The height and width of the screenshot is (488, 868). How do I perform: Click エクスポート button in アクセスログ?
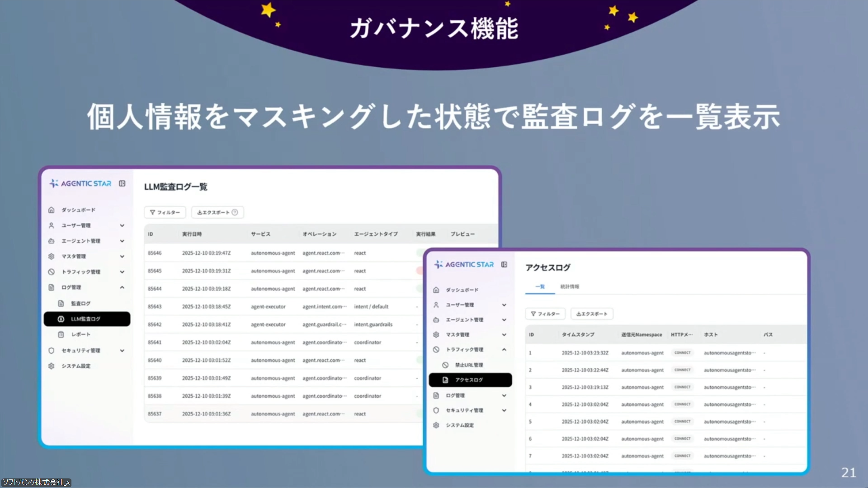[592, 314]
